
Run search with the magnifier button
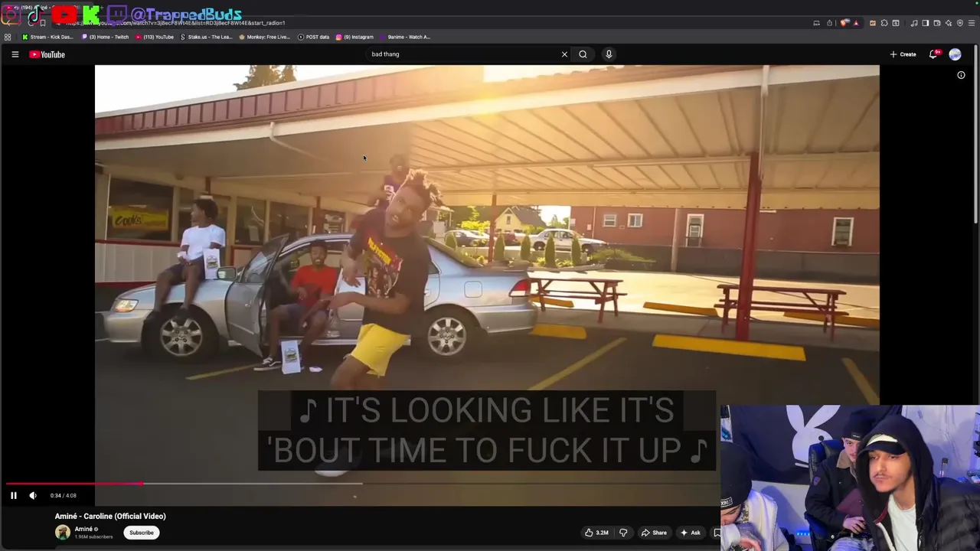[583, 54]
